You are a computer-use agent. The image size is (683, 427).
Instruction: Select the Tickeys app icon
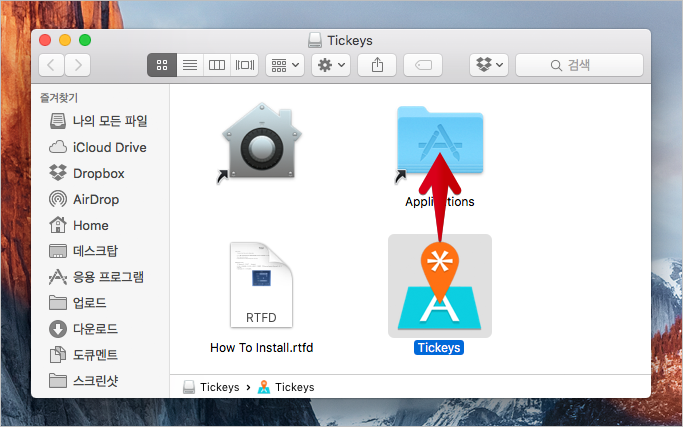point(440,286)
